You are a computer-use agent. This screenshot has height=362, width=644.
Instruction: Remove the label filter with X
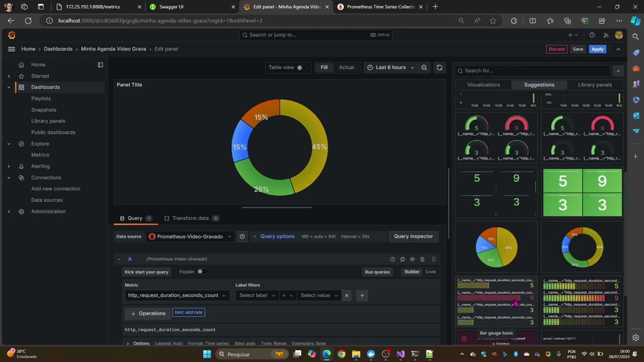pos(346,296)
